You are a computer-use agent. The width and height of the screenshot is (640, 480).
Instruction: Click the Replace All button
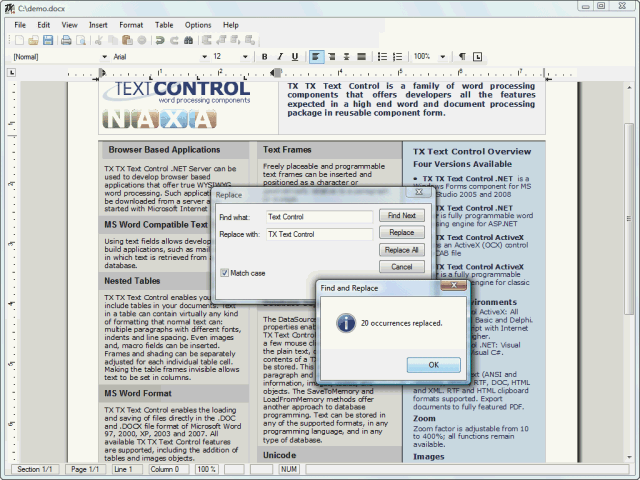(401, 250)
